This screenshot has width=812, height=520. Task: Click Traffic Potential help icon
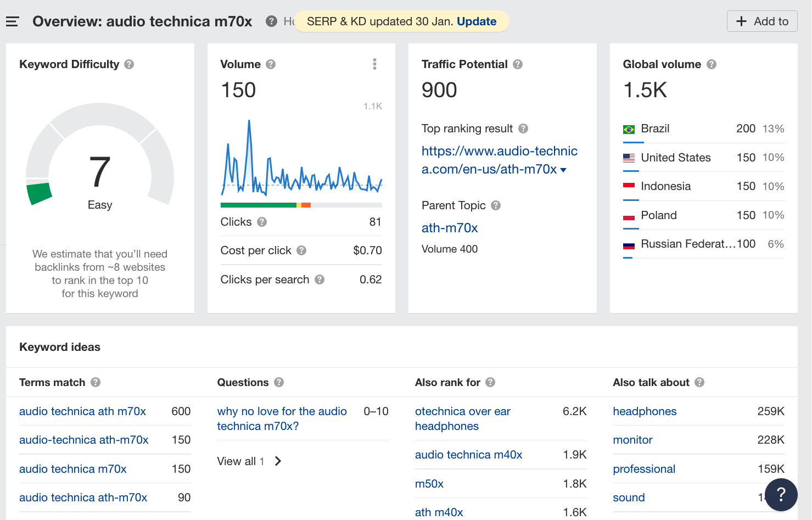tap(518, 64)
